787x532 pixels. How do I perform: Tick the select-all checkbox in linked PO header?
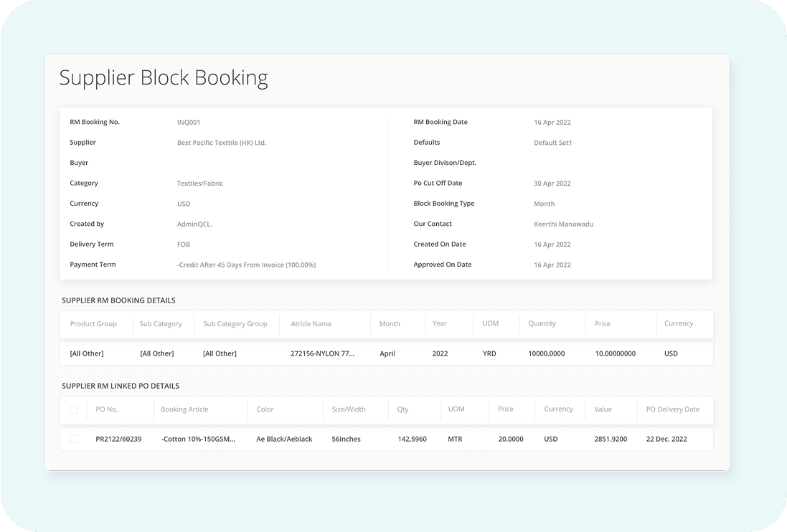pos(74,409)
